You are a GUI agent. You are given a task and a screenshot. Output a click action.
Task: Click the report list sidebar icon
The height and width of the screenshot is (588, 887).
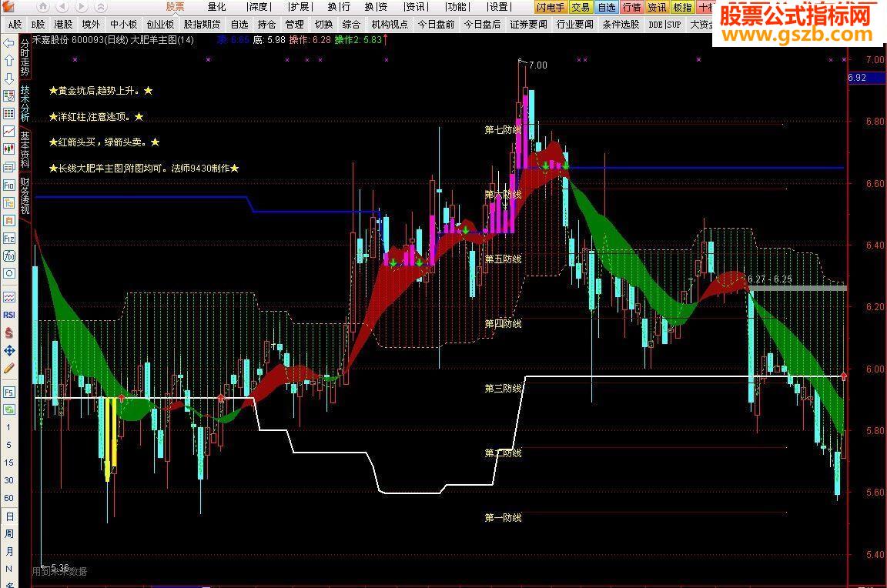(9, 167)
